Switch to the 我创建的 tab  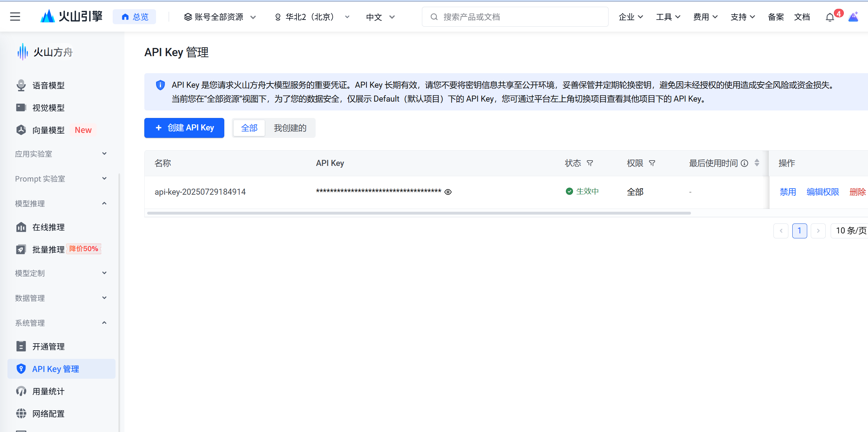(x=290, y=128)
